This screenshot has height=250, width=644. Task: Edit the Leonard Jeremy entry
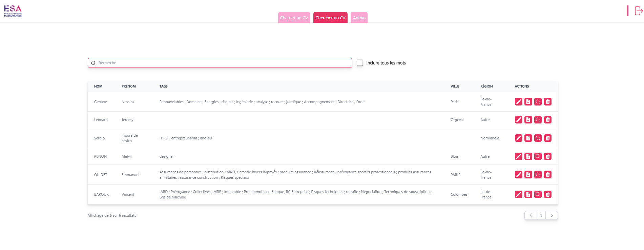click(x=518, y=120)
